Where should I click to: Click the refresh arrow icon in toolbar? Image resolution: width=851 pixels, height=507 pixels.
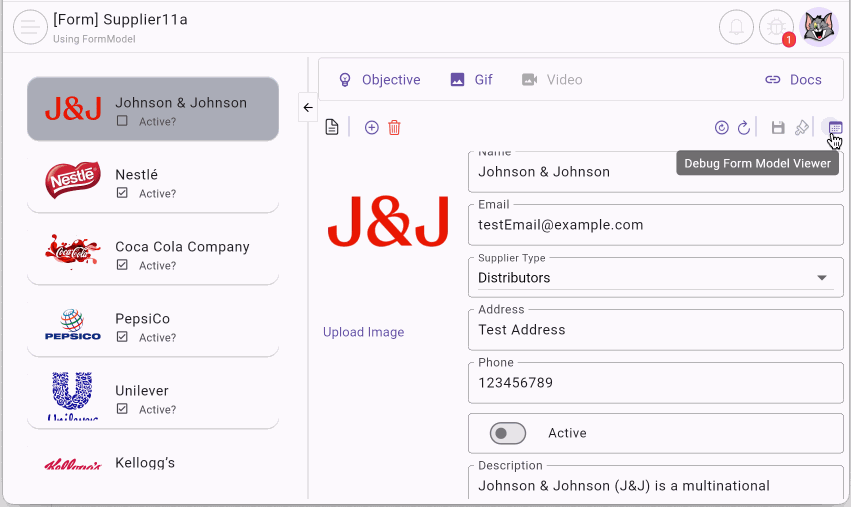coord(744,128)
